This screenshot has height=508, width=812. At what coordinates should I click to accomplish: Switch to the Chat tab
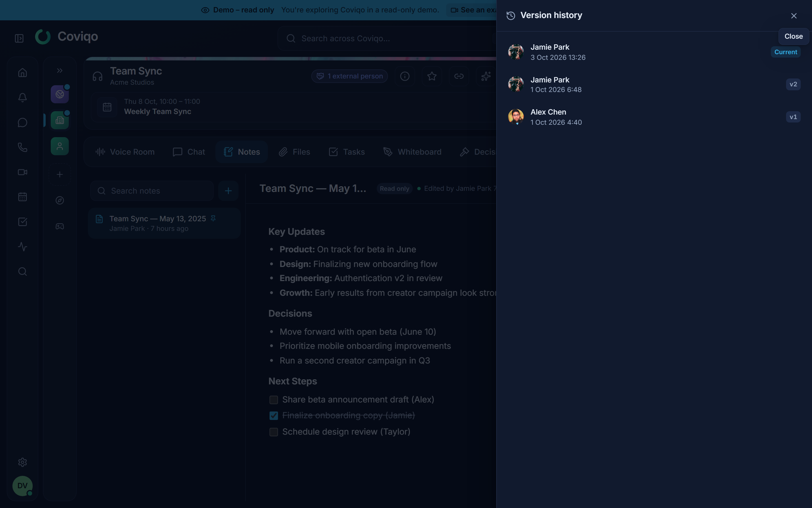point(189,152)
